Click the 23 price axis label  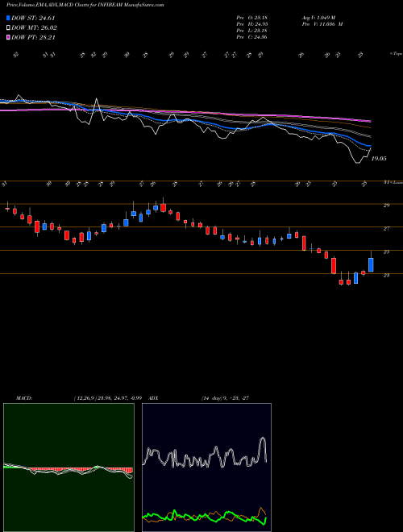coord(386,275)
